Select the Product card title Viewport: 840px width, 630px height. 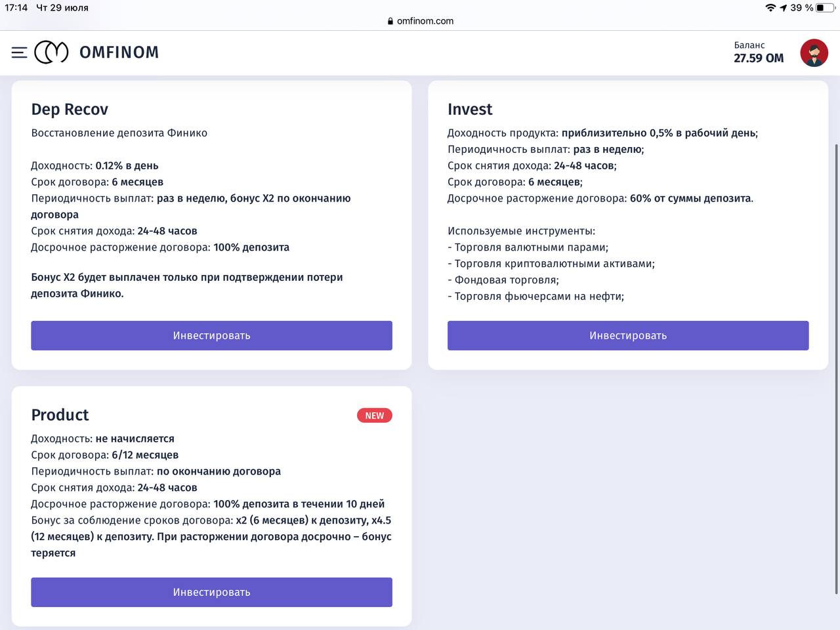click(60, 415)
